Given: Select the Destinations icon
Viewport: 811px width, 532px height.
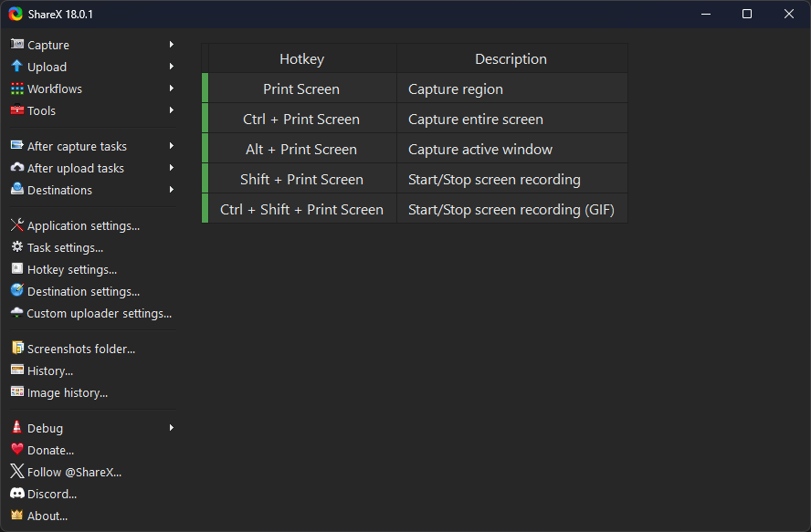Looking at the screenshot, I should 16,190.
